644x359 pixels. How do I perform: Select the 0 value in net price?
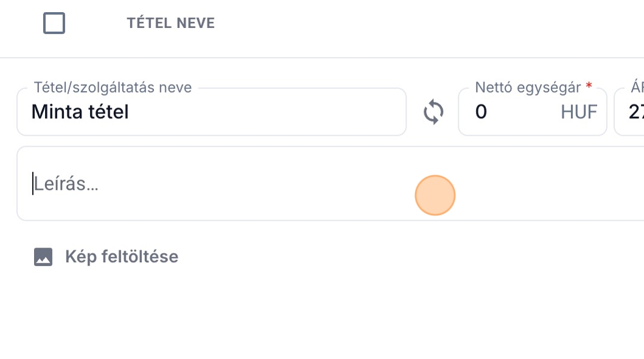pyautogui.click(x=481, y=113)
